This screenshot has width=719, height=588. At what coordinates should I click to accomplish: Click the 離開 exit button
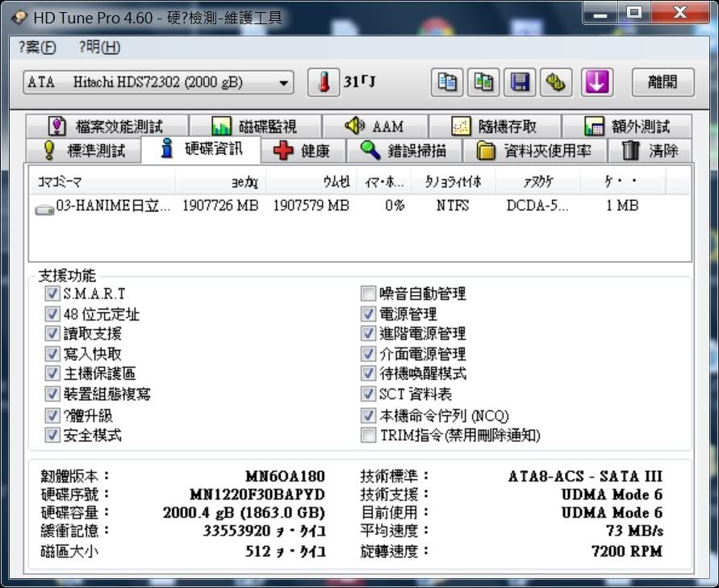[663, 82]
